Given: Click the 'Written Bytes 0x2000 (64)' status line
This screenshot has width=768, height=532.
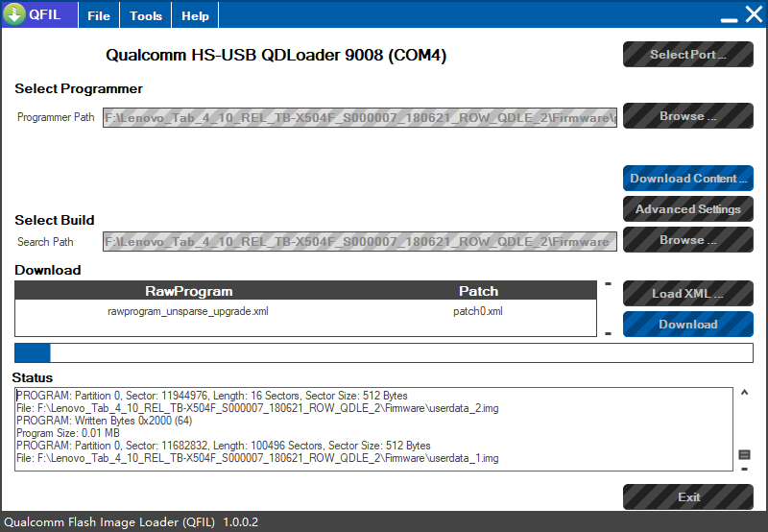Looking at the screenshot, I should tap(105, 421).
